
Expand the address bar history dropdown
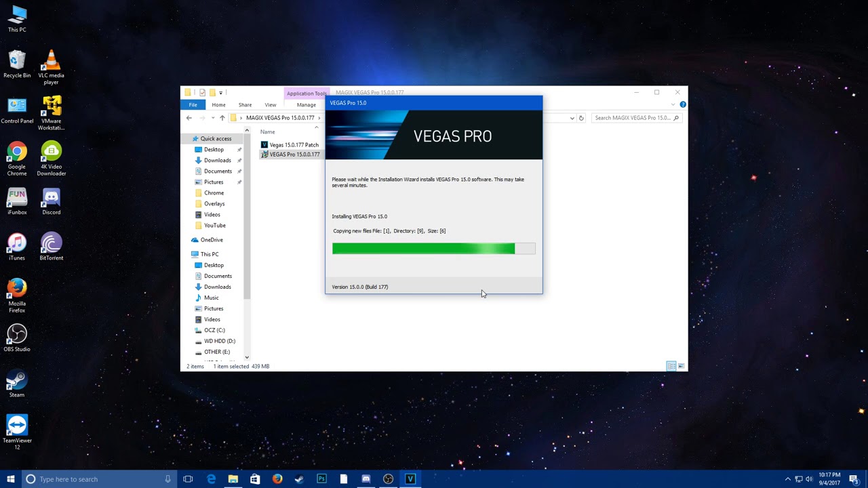tap(572, 118)
